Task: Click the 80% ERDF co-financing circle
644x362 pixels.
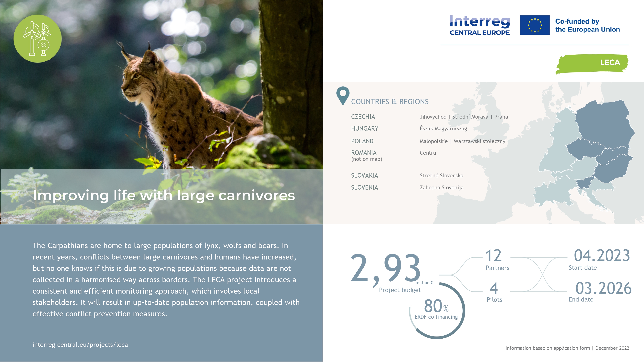Action: [437, 311]
